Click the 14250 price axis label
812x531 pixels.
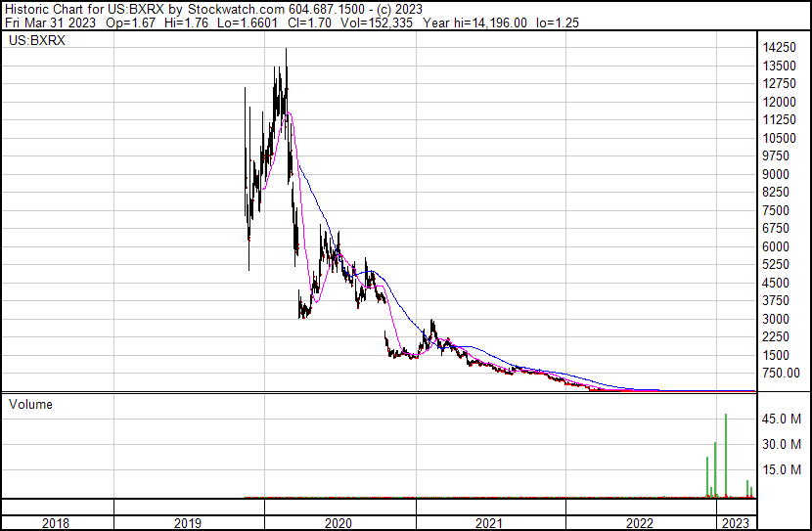[x=779, y=48]
